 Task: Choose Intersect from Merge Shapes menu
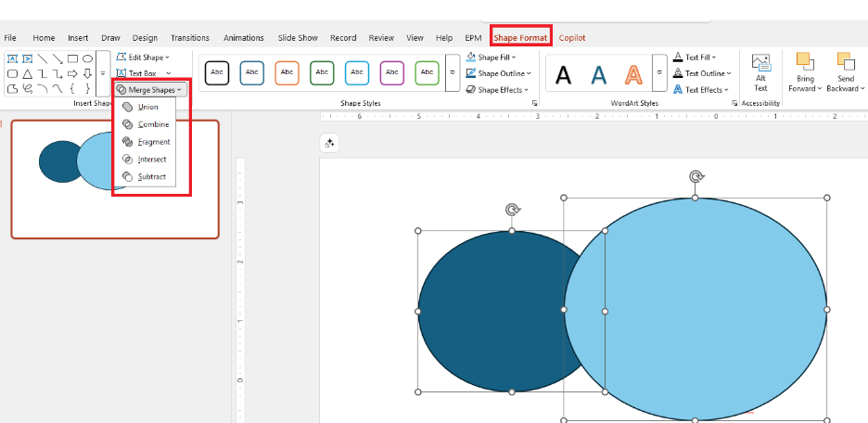click(145, 160)
